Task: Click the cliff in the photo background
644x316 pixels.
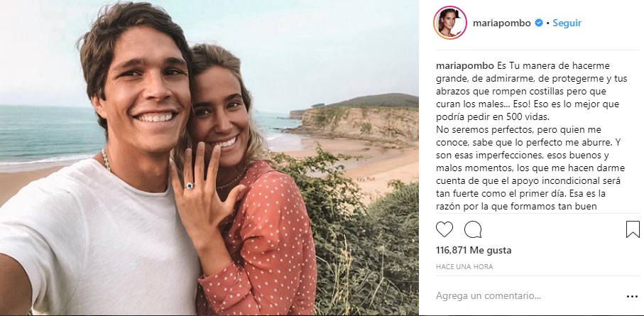Action: point(357,124)
